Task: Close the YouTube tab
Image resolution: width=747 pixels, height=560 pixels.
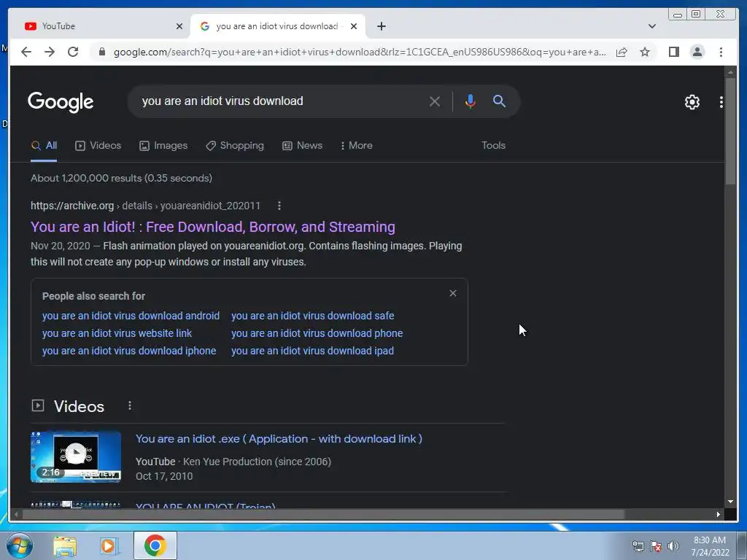Action: [x=179, y=26]
